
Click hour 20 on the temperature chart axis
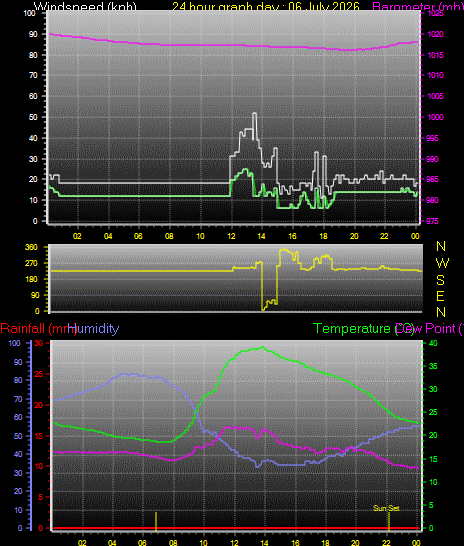pos(355,543)
